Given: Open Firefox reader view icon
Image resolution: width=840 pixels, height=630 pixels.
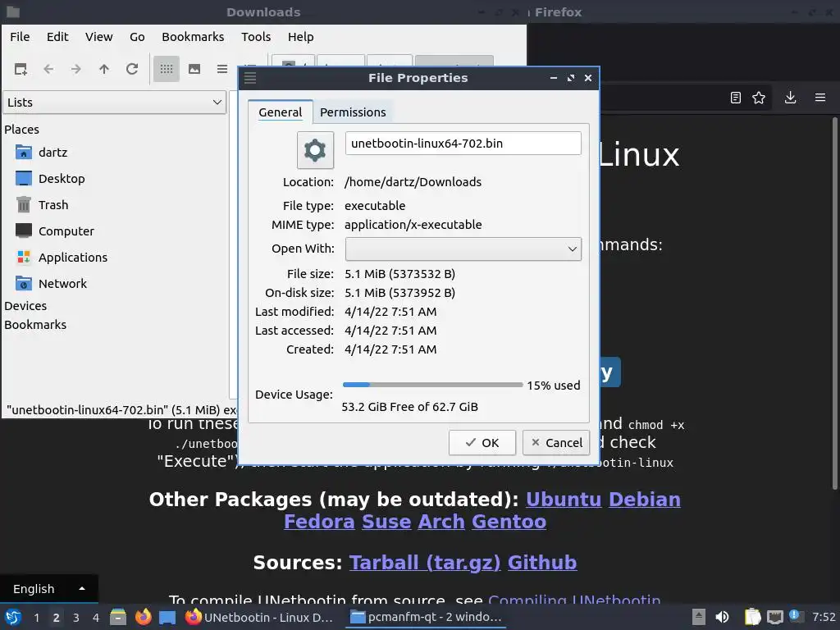Looking at the screenshot, I should (736, 98).
